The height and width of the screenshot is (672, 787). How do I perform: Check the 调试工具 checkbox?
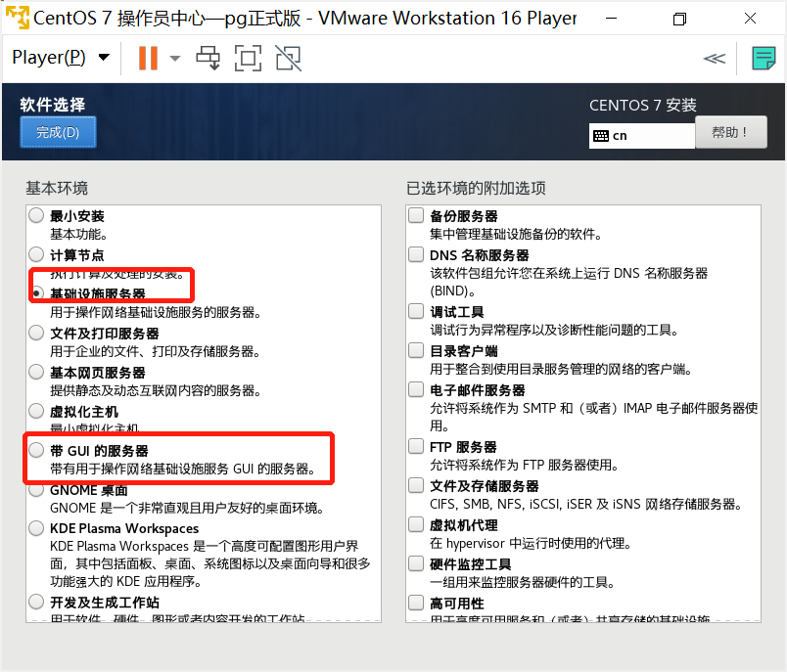click(x=416, y=311)
